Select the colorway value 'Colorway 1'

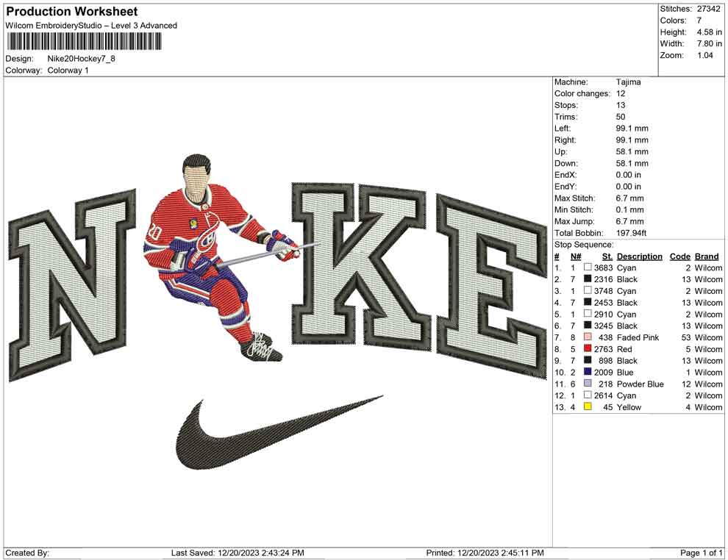coord(68,71)
